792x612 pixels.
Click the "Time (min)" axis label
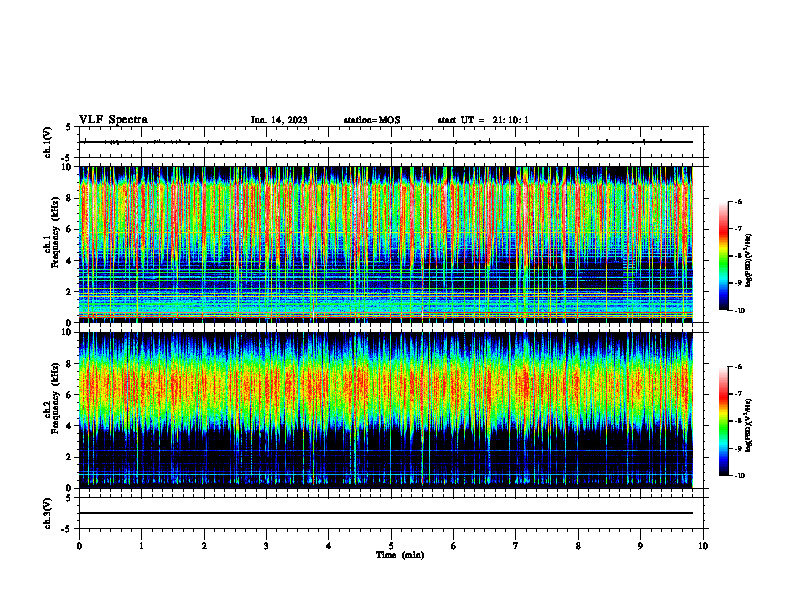400,555
